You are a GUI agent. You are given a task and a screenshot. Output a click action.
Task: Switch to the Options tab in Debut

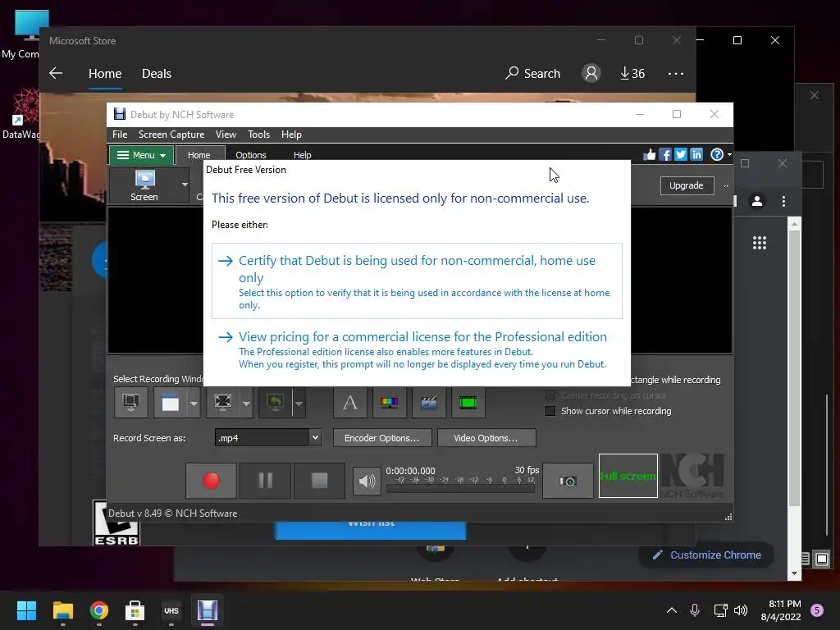251,155
